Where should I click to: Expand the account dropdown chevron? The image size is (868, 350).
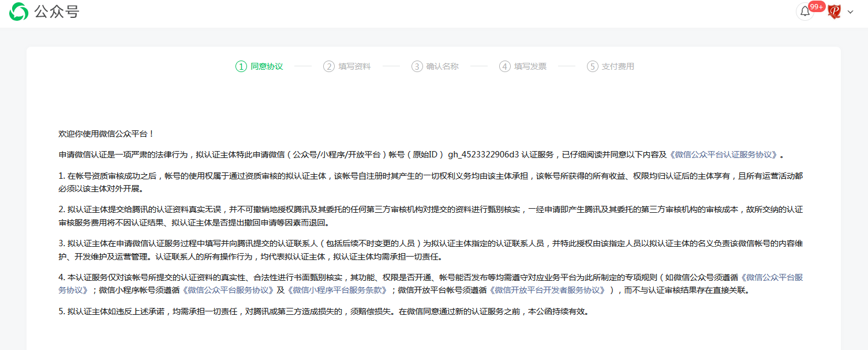tap(850, 12)
